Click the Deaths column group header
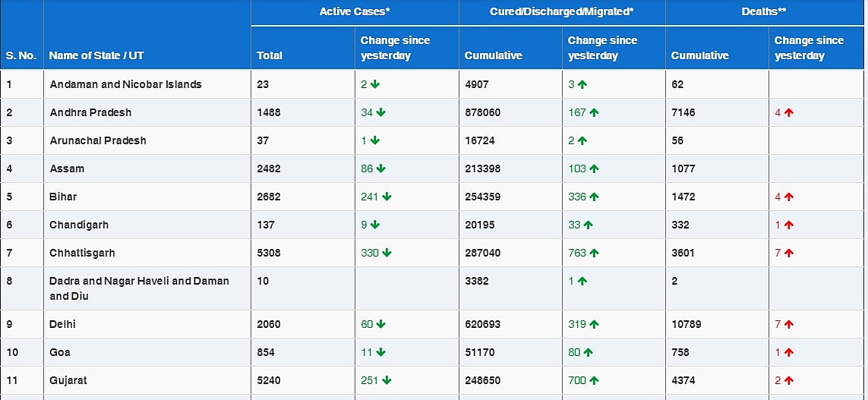Screen dimensions: 868x400 pos(765,12)
